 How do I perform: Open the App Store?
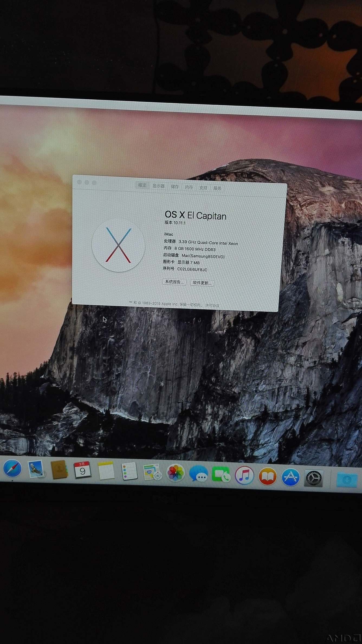(x=291, y=477)
